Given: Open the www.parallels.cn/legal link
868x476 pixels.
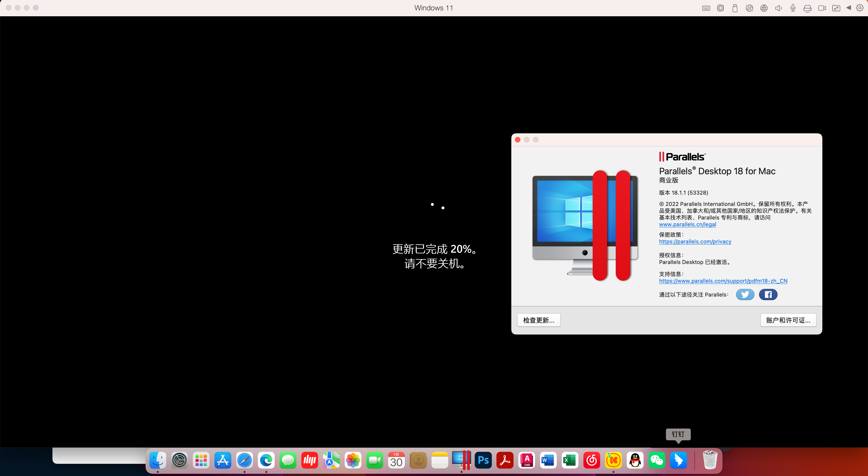Looking at the screenshot, I should [688, 224].
